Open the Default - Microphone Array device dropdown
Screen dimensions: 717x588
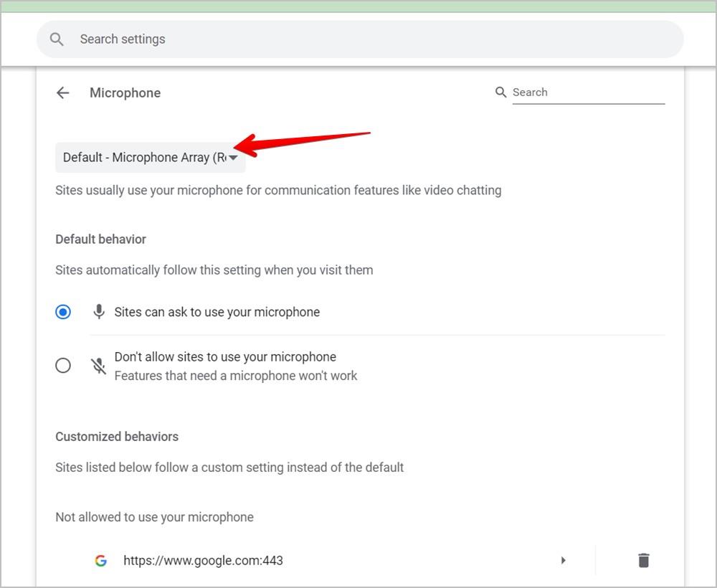(x=151, y=158)
